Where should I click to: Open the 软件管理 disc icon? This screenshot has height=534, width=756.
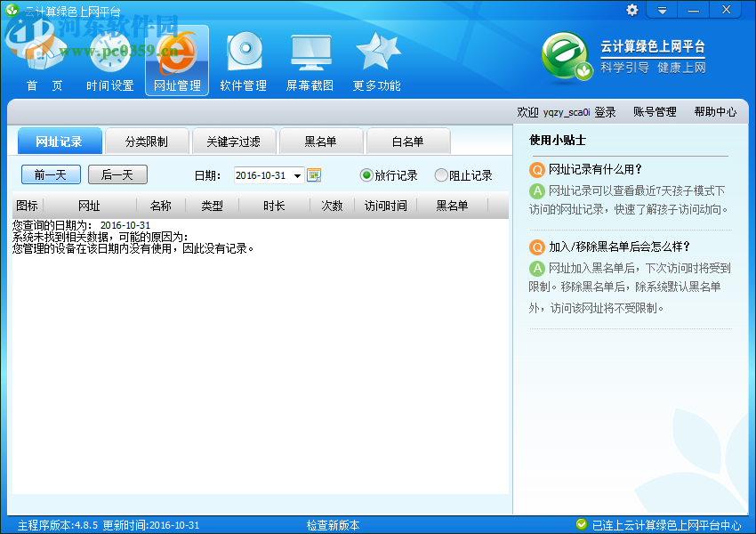coord(243,49)
